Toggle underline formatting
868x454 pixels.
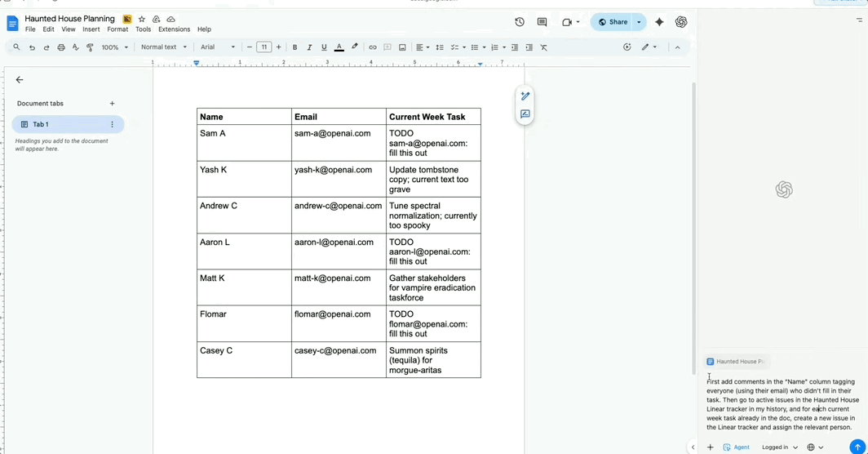click(x=324, y=47)
